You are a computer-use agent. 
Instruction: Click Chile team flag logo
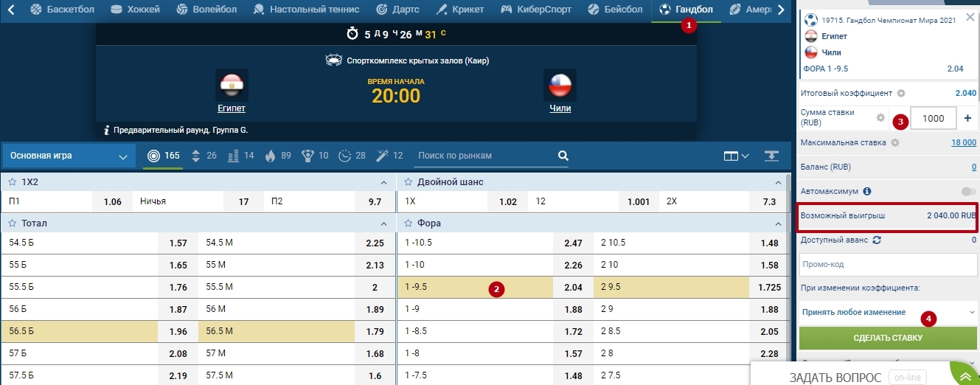560,86
